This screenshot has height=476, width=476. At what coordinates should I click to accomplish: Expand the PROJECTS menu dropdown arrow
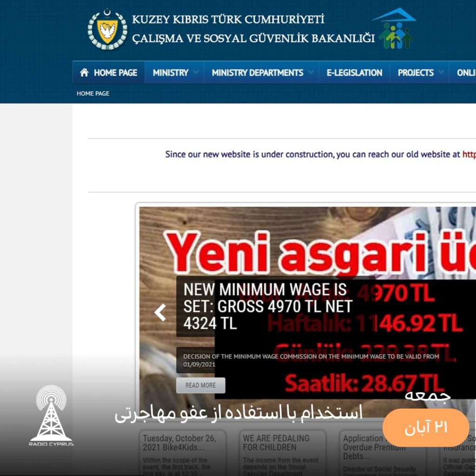[x=441, y=73]
